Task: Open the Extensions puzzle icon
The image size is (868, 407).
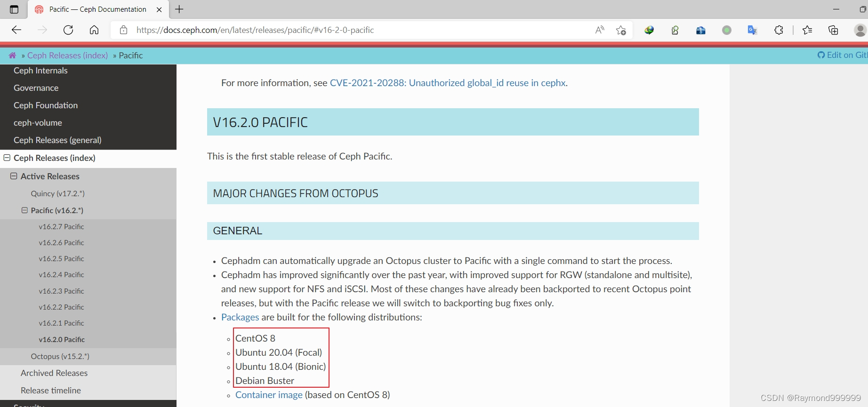Action: click(x=779, y=30)
